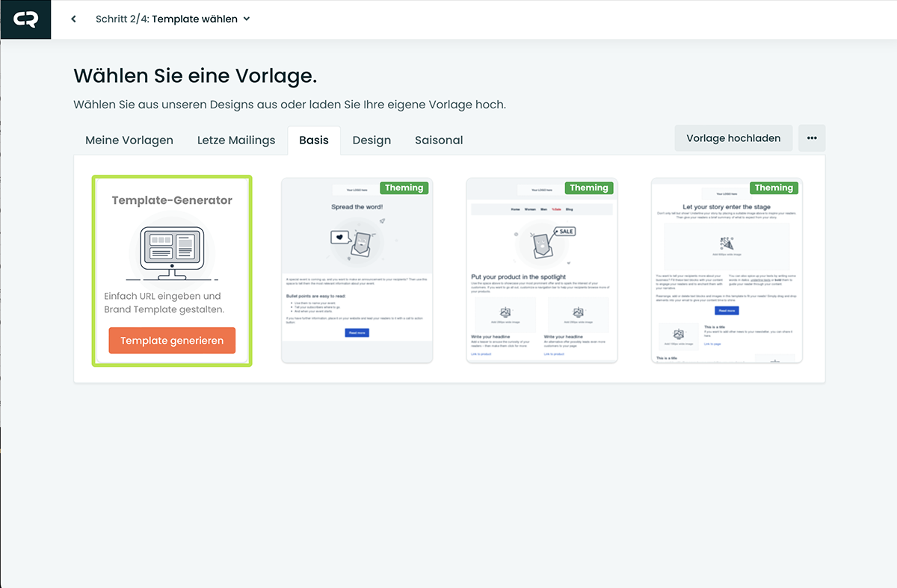The height and width of the screenshot is (588, 897).
Task: Click Theming badge on product spotlight template
Action: click(x=589, y=188)
